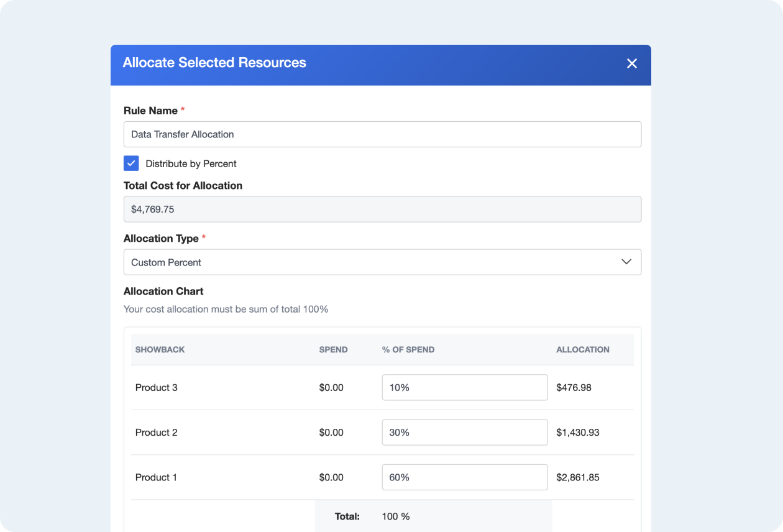Image resolution: width=783 pixels, height=532 pixels.
Task: Open the Allocation Type dropdown
Action: tap(382, 262)
